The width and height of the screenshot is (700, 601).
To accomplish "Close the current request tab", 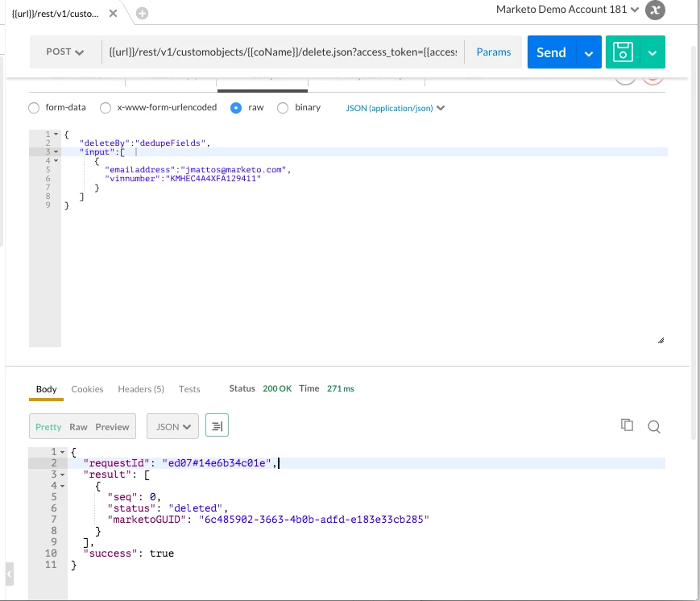I will [114, 14].
